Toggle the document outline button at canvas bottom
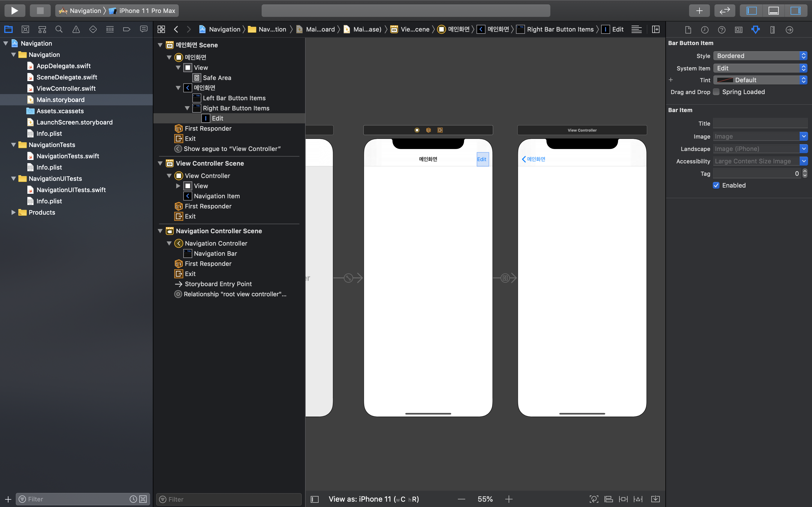This screenshot has height=507, width=812. (x=314, y=499)
